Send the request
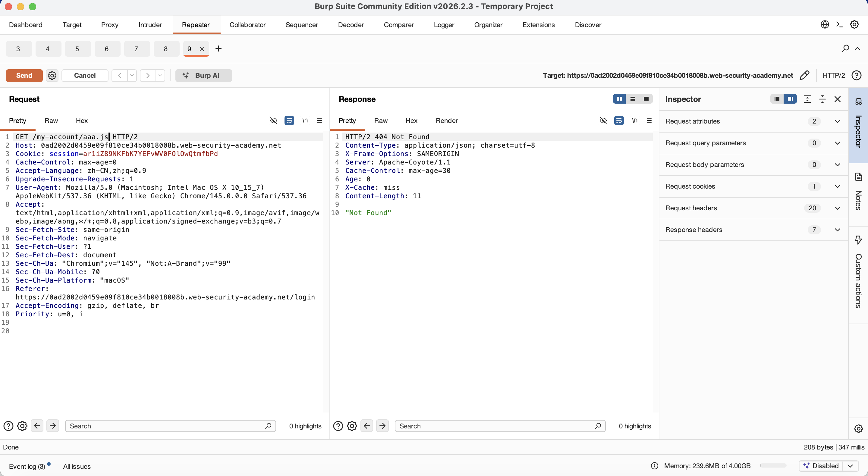Image resolution: width=868 pixels, height=476 pixels. point(24,75)
